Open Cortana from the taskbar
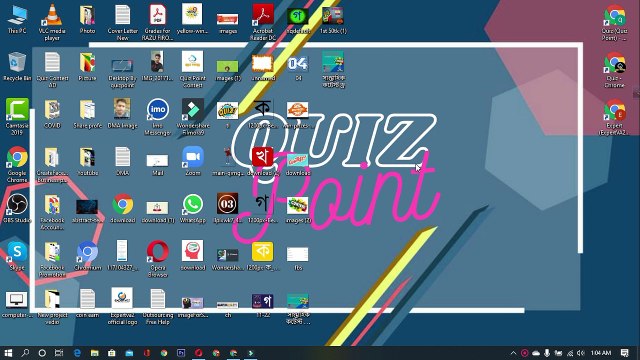 pos(42,353)
